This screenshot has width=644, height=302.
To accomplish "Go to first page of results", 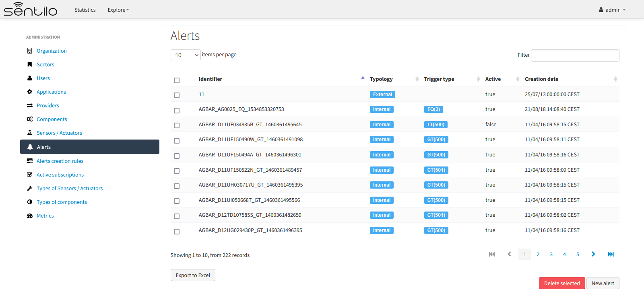I will tap(492, 254).
